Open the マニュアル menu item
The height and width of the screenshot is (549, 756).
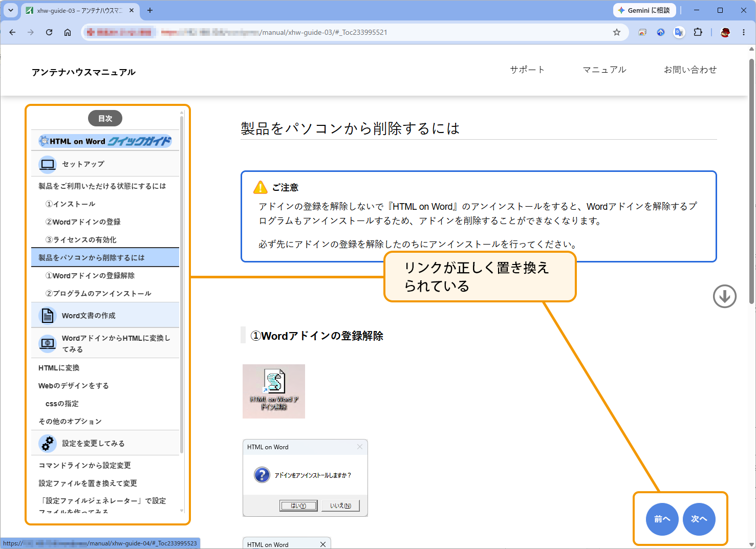coord(604,70)
